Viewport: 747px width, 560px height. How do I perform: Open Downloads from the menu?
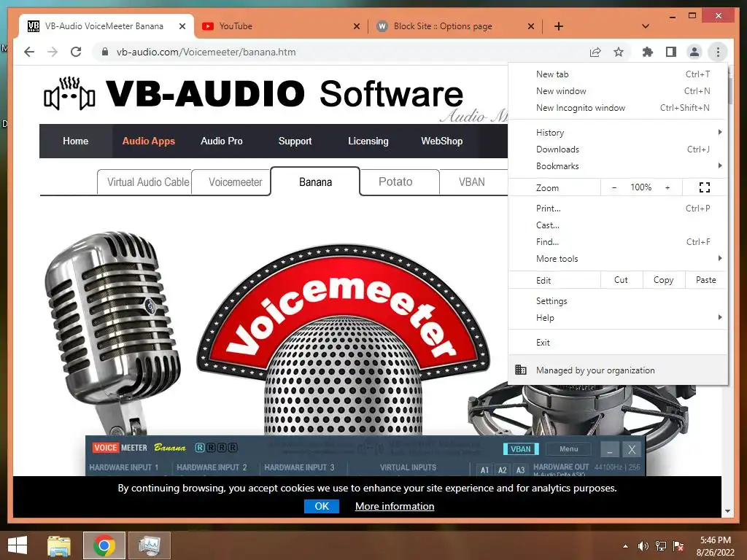(618, 149)
